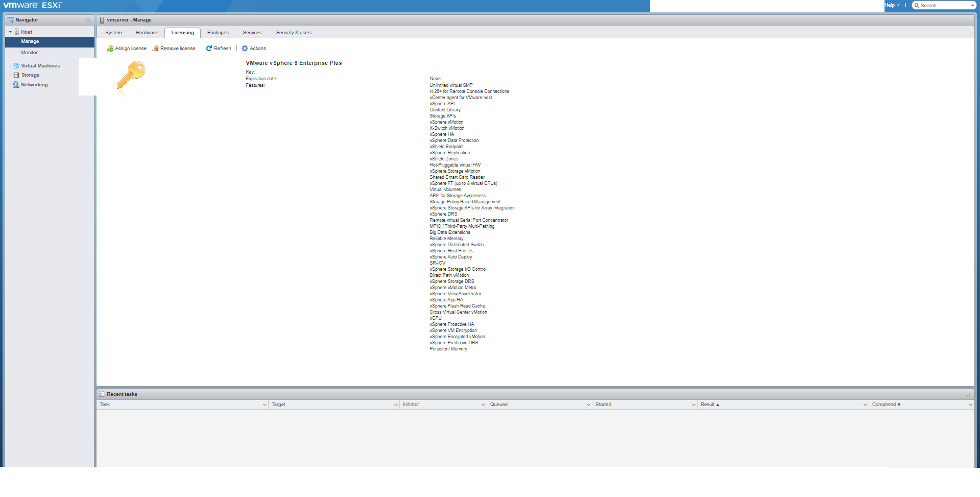Click the 'Never' expiration value

(436, 79)
